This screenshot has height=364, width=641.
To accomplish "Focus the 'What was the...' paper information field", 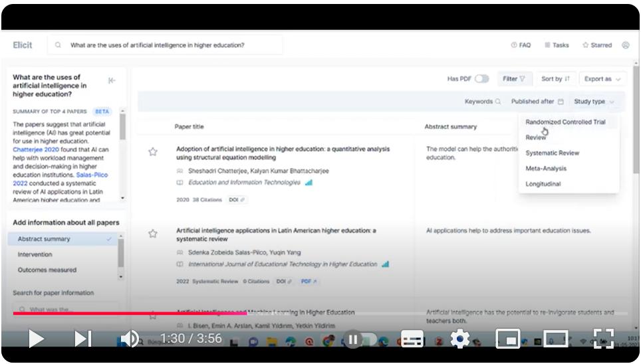I will click(x=65, y=310).
